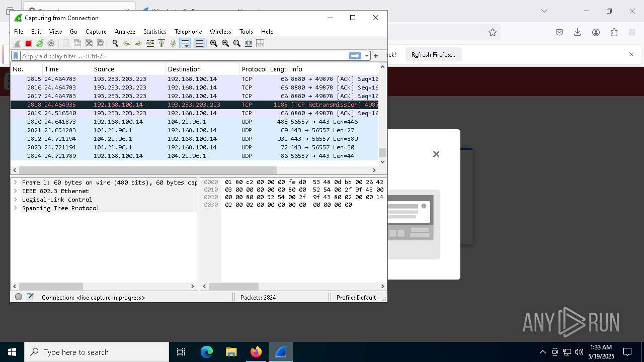Sort packets by Destination column
644x362 pixels.
pyautogui.click(x=203, y=69)
